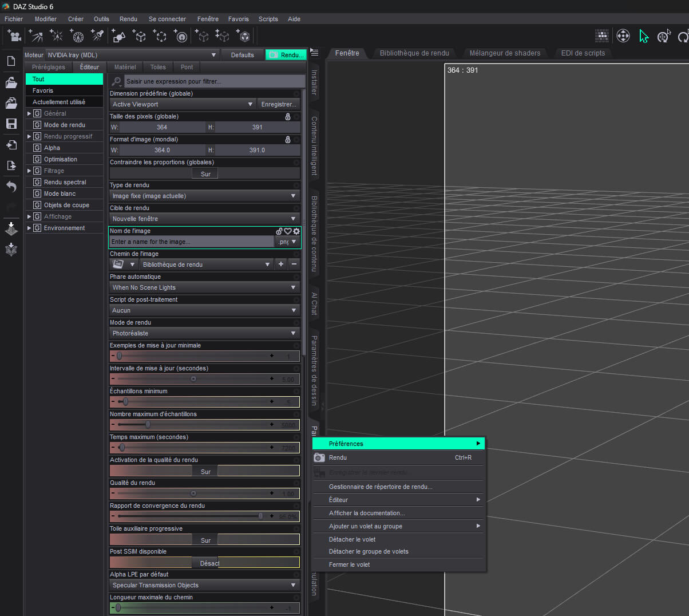Click the floppy disk Save icon

[x=11, y=124]
